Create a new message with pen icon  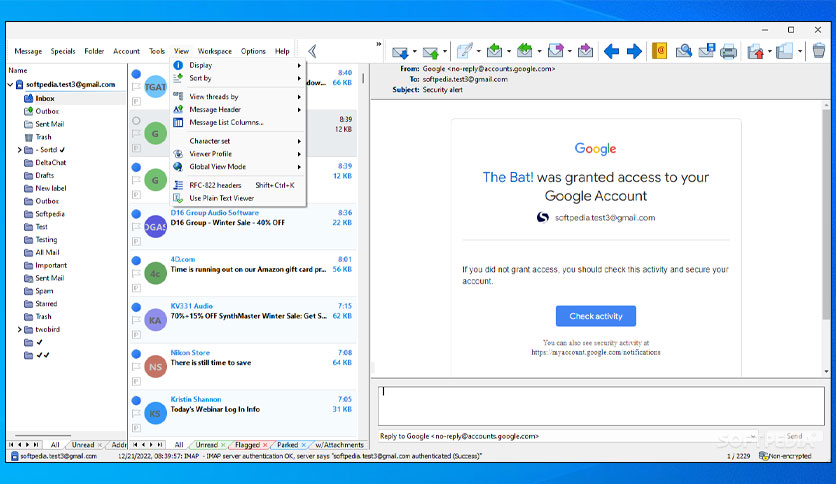click(464, 51)
